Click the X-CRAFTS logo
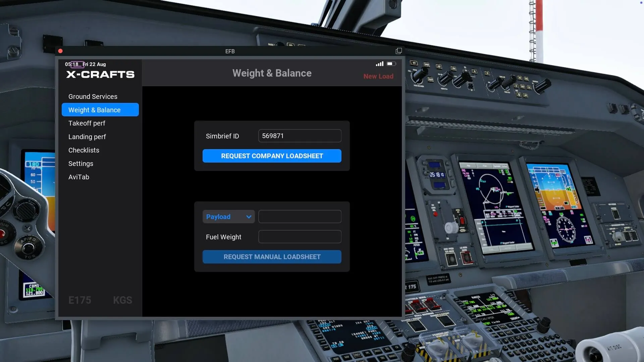Viewport: 644px width, 362px height. point(100,74)
